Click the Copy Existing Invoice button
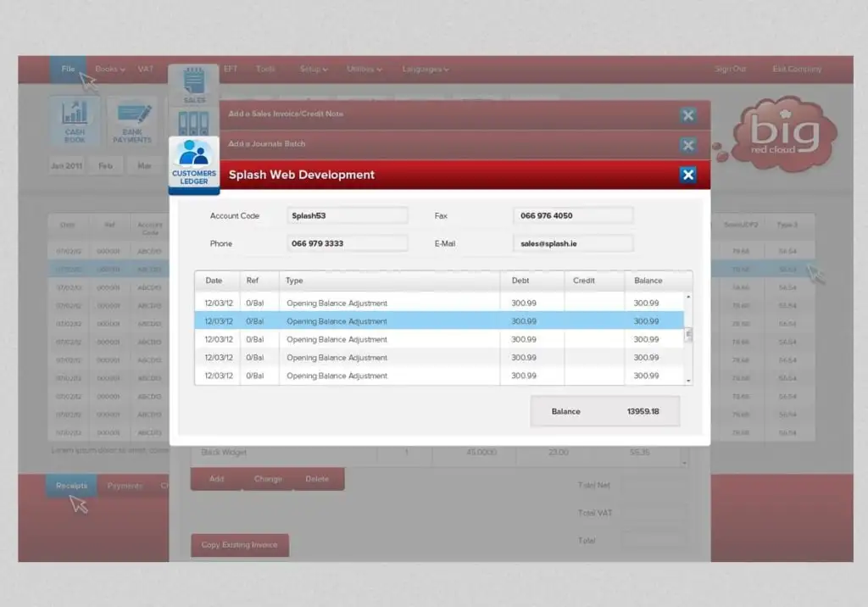The image size is (868, 607). coord(240,545)
